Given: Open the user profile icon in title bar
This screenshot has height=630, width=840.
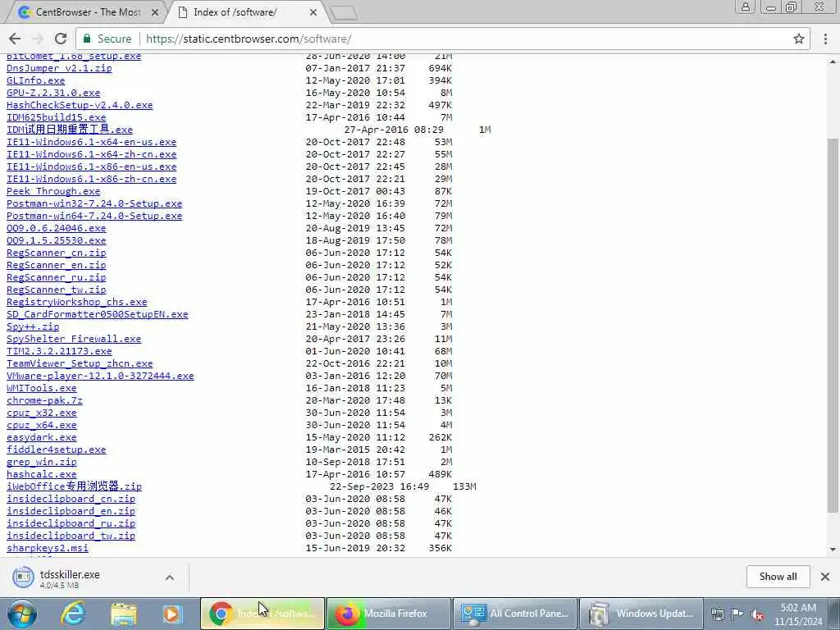Looking at the screenshot, I should [745, 7].
